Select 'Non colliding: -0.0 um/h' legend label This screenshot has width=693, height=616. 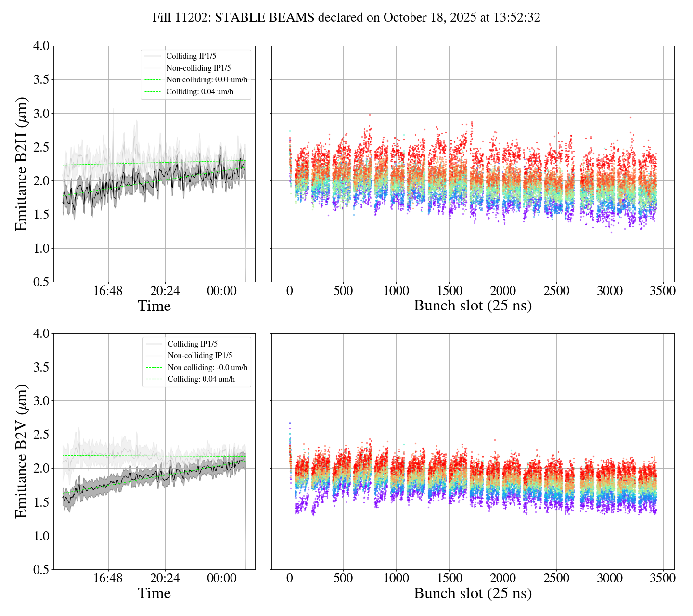(x=207, y=368)
